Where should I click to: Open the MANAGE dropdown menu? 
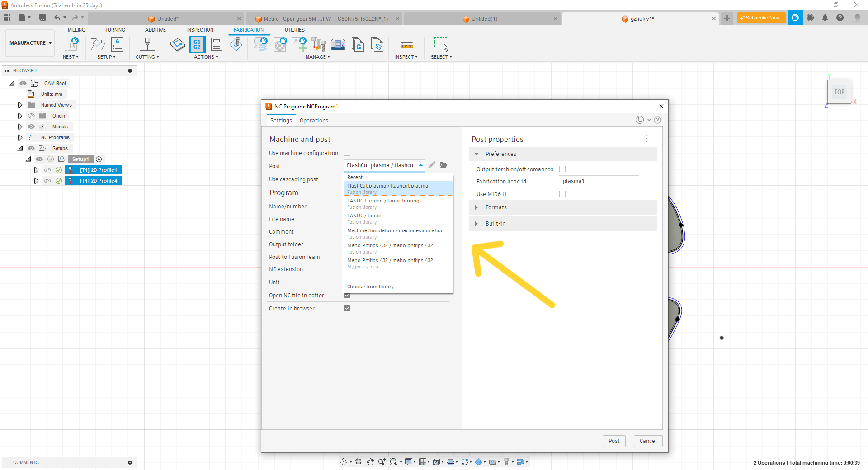click(318, 57)
